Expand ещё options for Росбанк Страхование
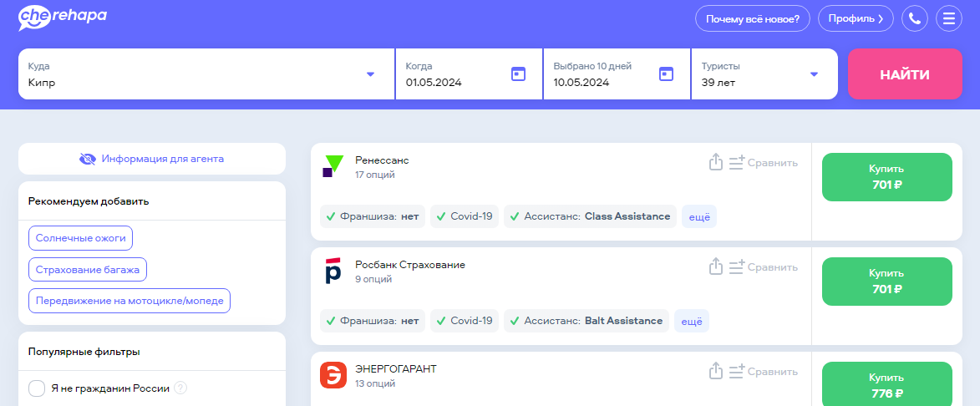980x406 pixels. coord(691,321)
